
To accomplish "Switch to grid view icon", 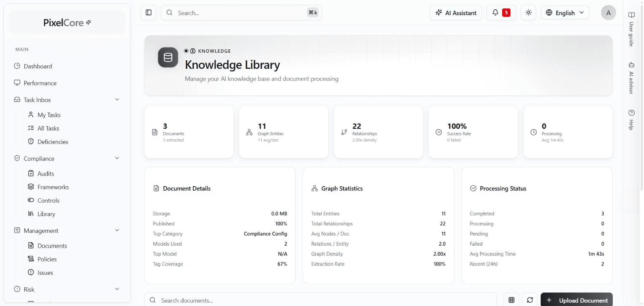I will pyautogui.click(x=511, y=300).
